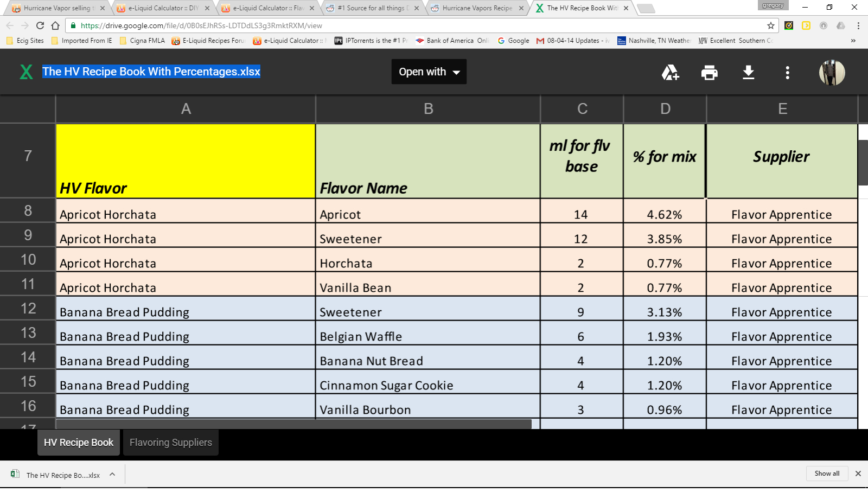868x499 pixels.
Task: Click the yellow extension icon in toolbar
Action: point(806,25)
